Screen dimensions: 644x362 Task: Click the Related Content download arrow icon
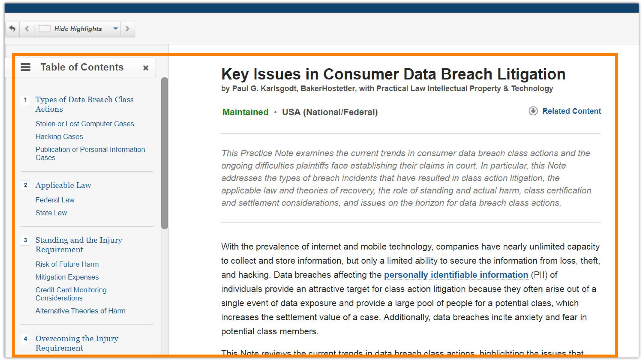pyautogui.click(x=533, y=111)
